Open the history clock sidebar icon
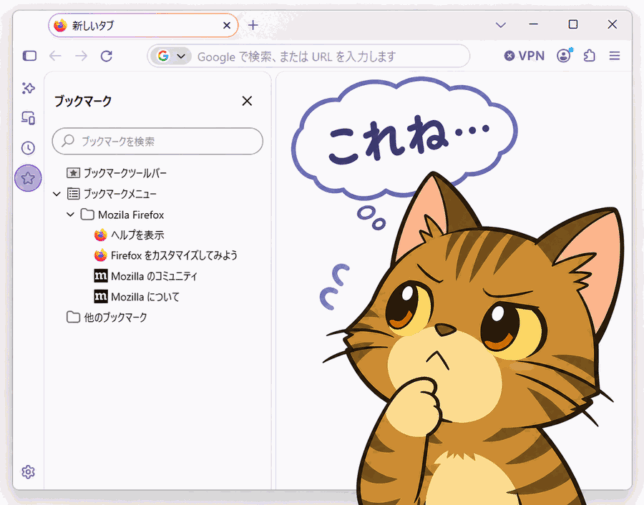644x505 pixels. (28, 148)
